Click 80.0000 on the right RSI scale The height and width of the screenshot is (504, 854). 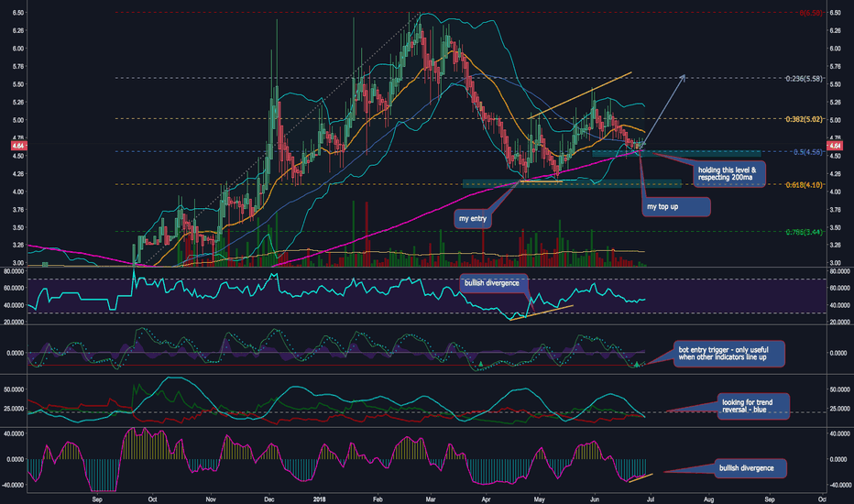pos(838,271)
